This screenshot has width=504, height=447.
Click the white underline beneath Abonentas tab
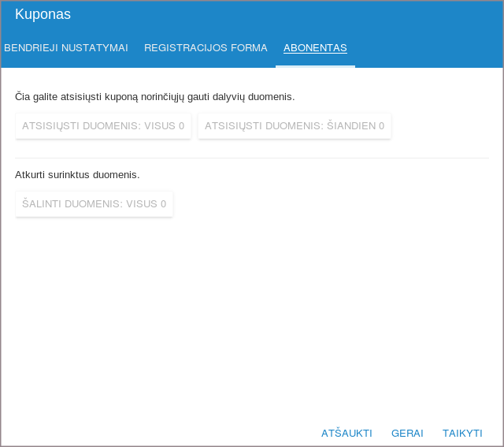coord(315,66)
